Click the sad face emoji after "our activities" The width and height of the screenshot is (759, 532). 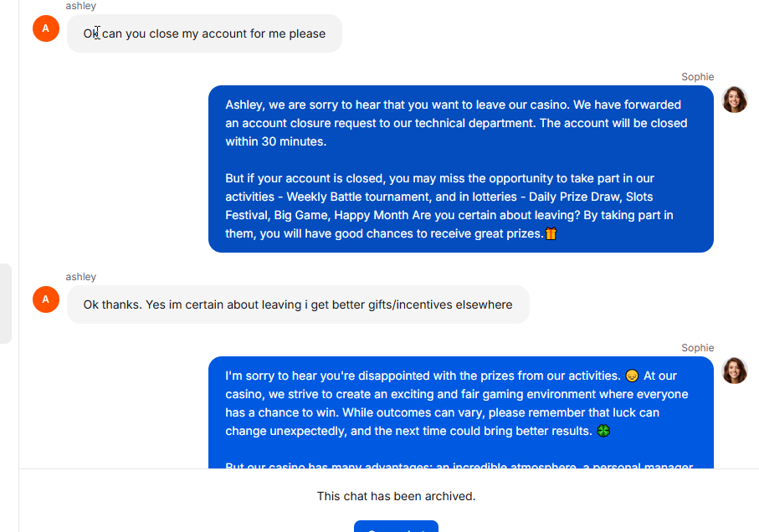click(x=632, y=376)
